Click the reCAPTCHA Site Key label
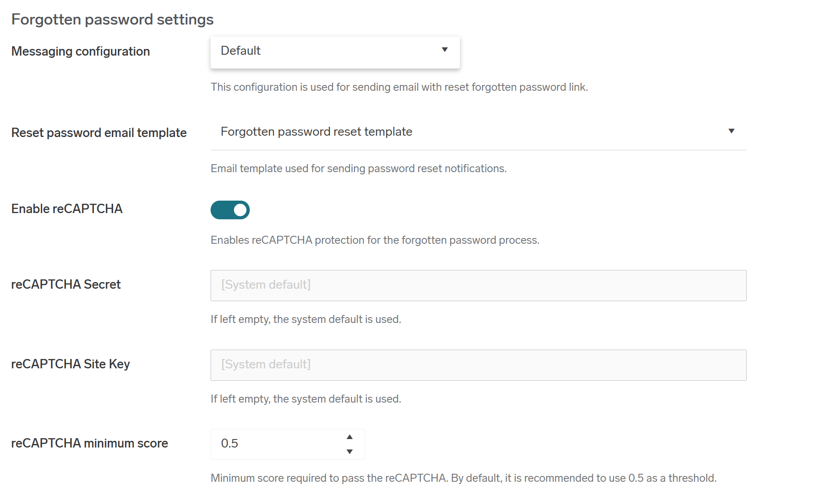Image resolution: width=821 pixels, height=504 pixels. point(70,364)
